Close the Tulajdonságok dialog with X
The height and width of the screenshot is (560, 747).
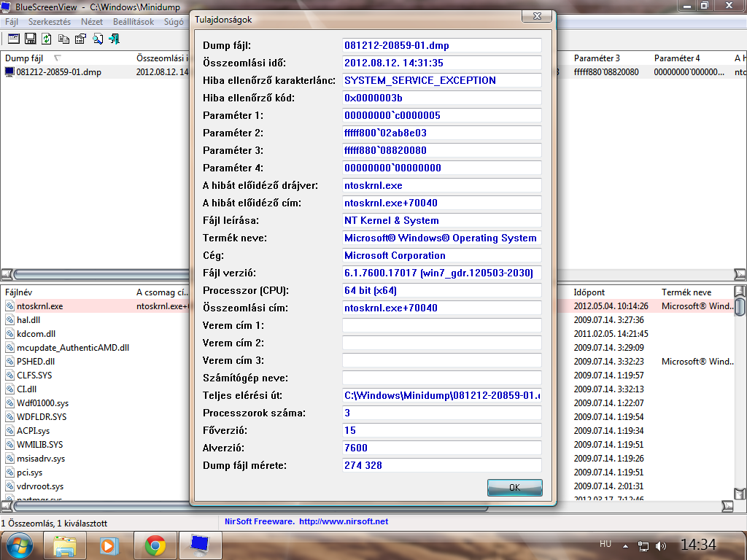click(x=537, y=16)
